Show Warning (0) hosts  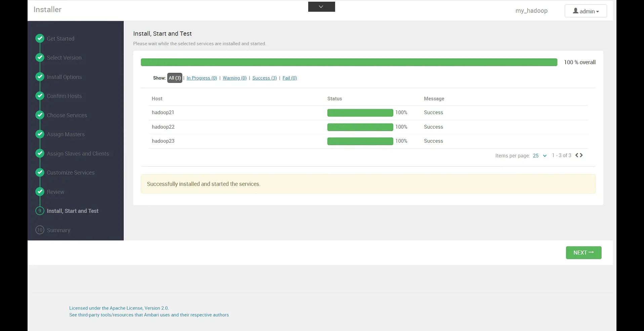[235, 78]
